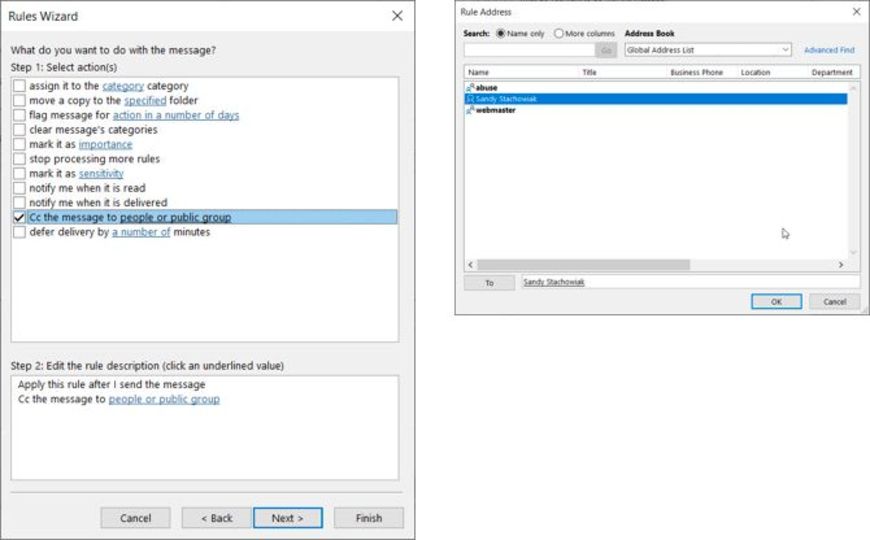The width and height of the screenshot is (870, 540).
Task: Sort by Title column header
Action: [x=589, y=72]
